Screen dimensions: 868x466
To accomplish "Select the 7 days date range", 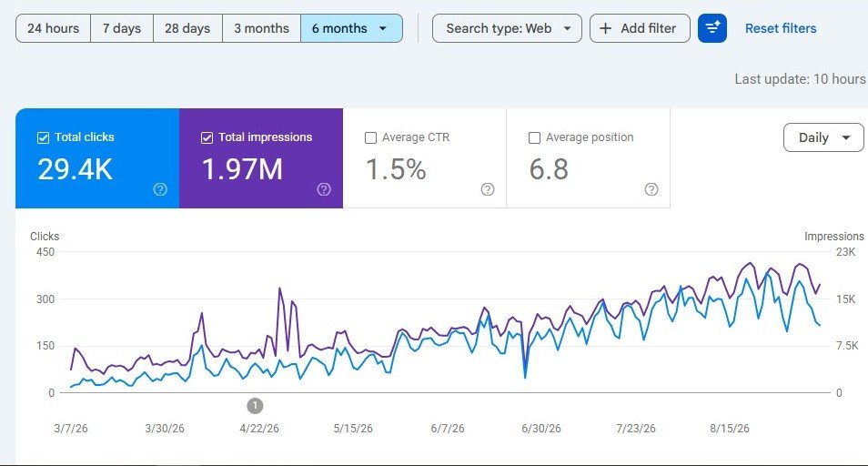I will click(122, 28).
